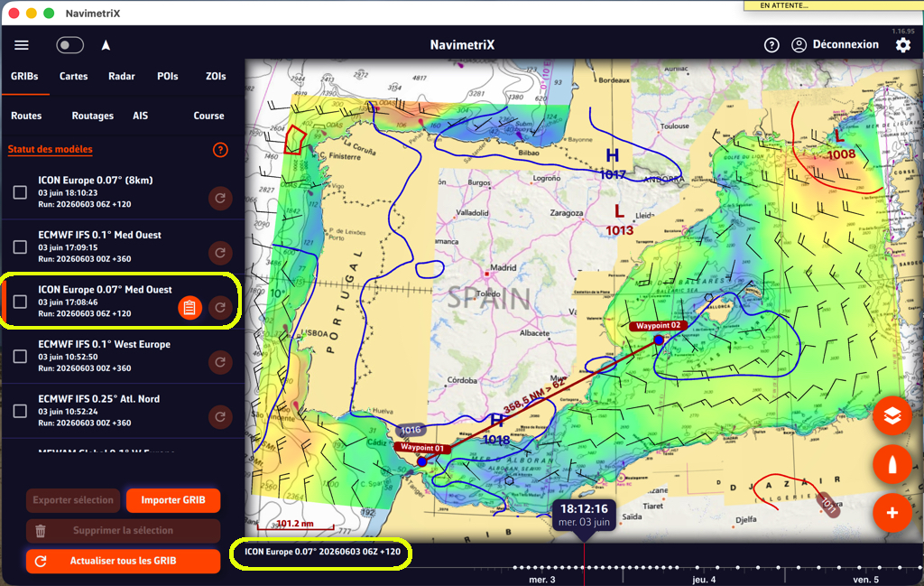Refresh ECMWF IFS 0.25° Atl. Nord GRIB

point(220,417)
